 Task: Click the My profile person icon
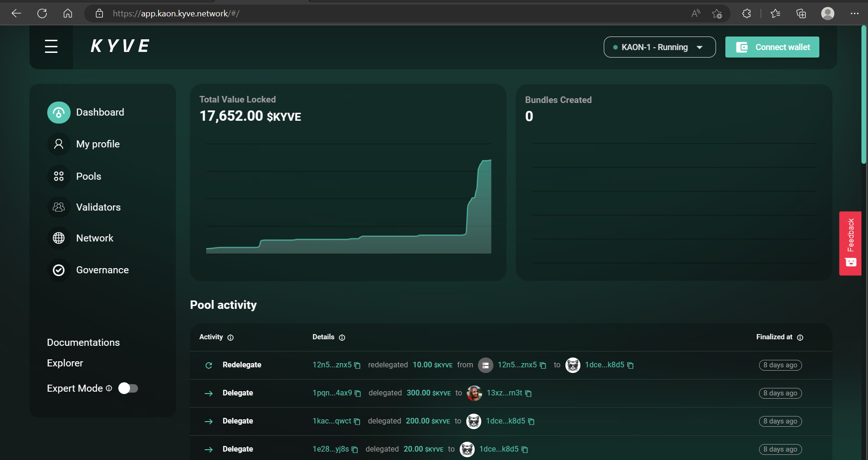[59, 144]
